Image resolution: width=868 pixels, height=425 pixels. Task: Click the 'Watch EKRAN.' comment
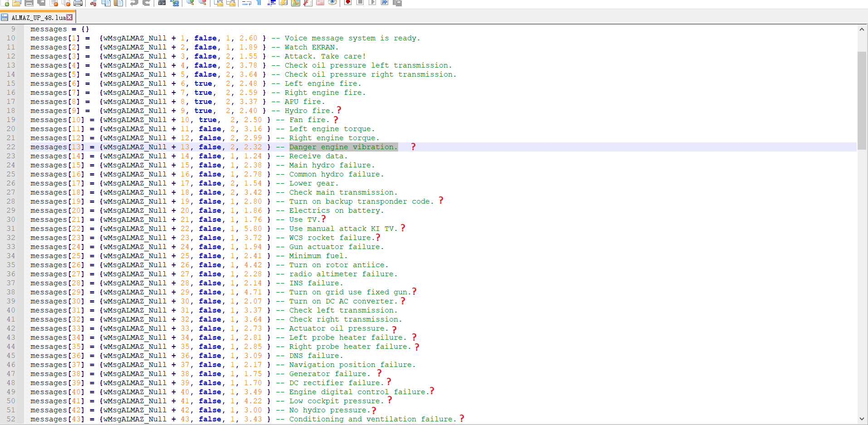pyautogui.click(x=312, y=47)
